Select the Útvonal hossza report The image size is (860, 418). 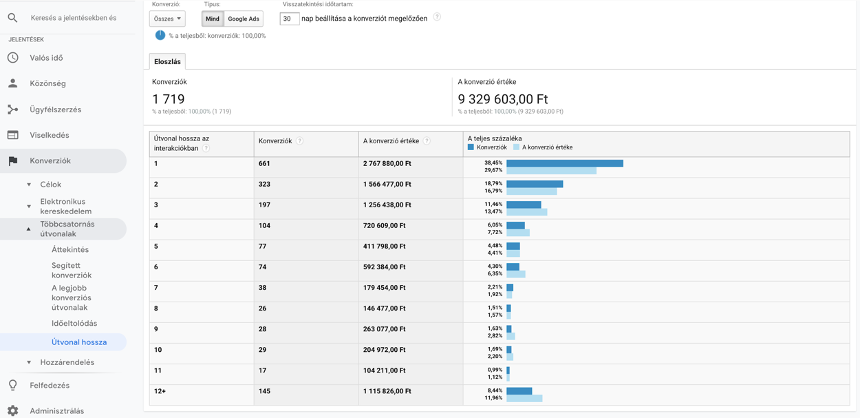(x=79, y=342)
